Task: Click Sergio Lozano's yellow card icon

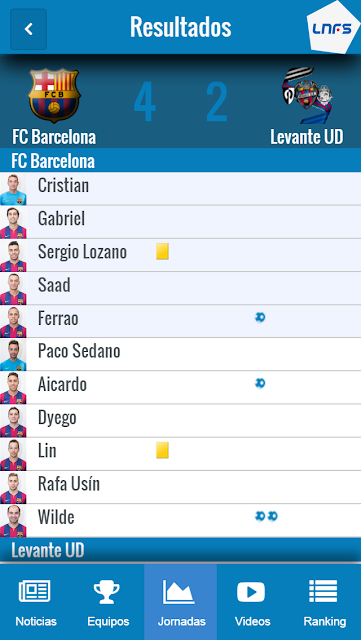Action: [163, 251]
